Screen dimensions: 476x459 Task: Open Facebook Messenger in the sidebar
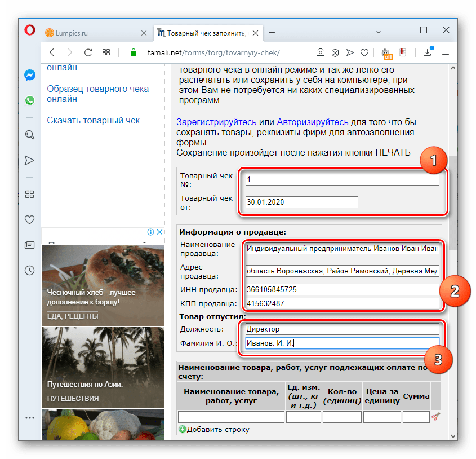(29, 74)
